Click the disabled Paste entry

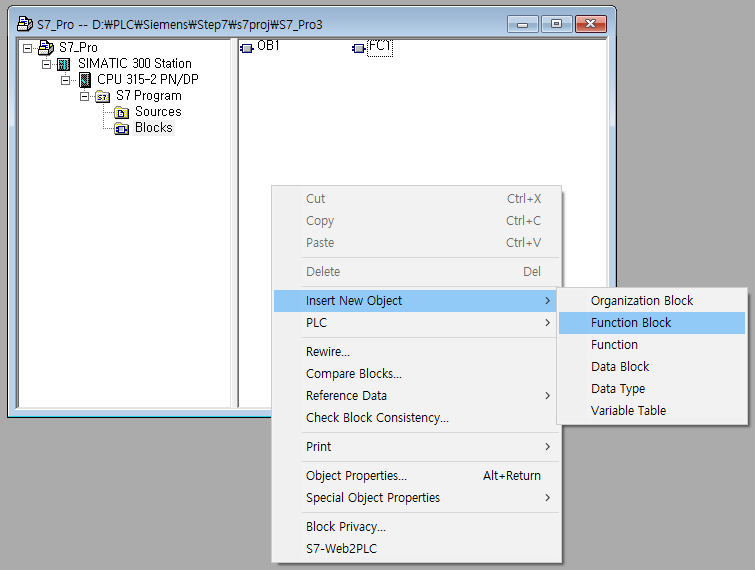[417, 243]
